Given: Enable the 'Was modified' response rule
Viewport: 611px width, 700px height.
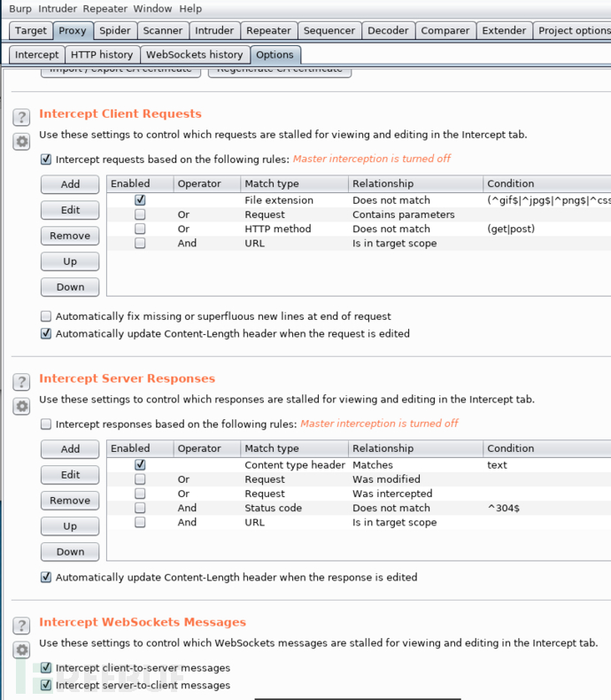Looking at the screenshot, I should point(140,479).
